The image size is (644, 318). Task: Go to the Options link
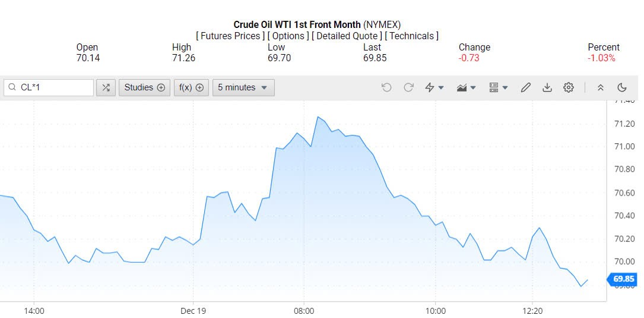point(287,36)
